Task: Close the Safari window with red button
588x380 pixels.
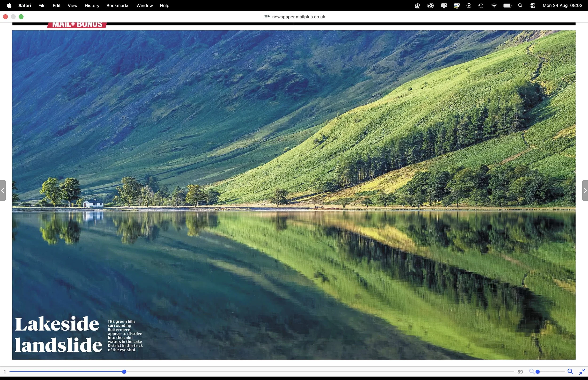Action: click(x=5, y=16)
